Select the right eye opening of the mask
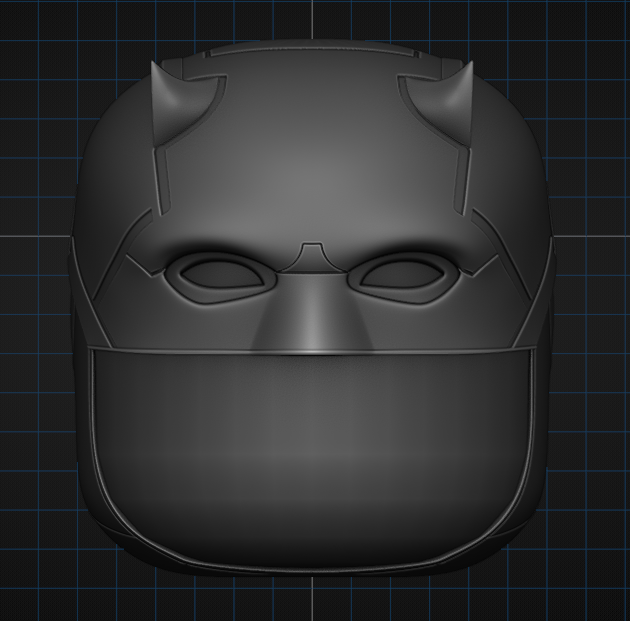Image resolution: width=630 pixels, height=621 pixels. point(403,274)
